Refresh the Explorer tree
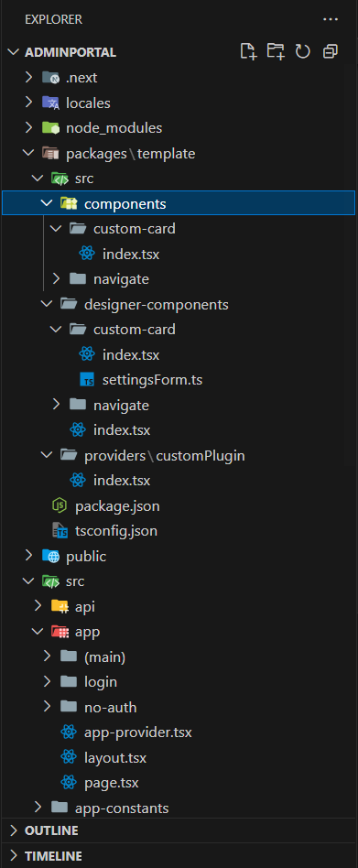The height and width of the screenshot is (868, 358). tap(303, 51)
